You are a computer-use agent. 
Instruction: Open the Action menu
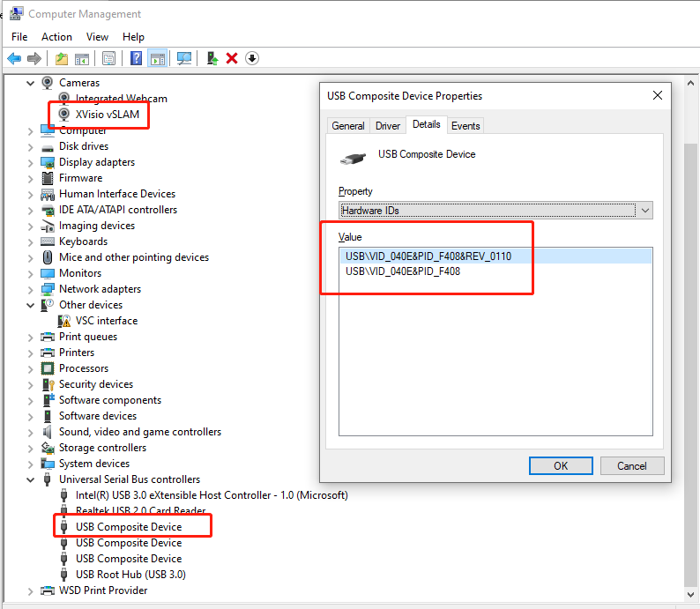[x=56, y=37]
